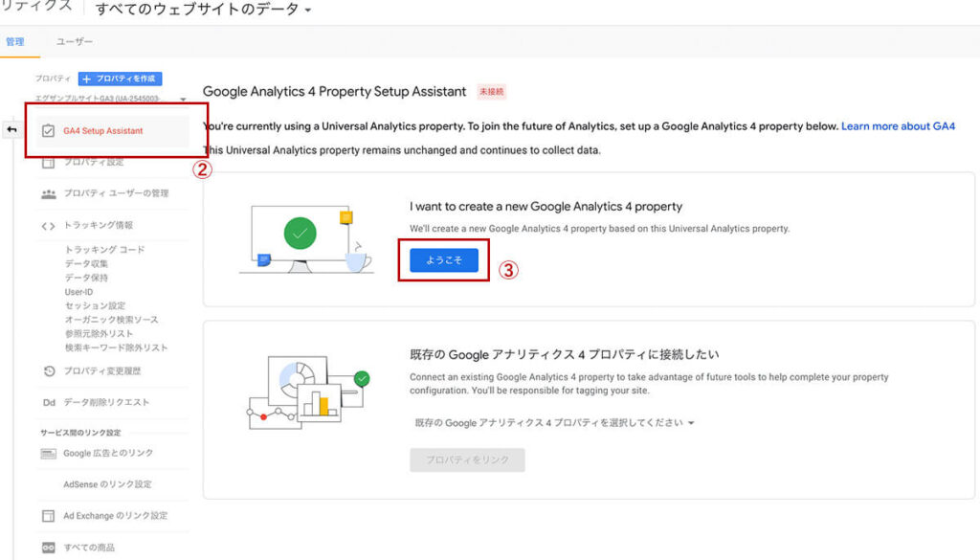Switch to the 管理 tab
This screenshot has width=980, height=560.
[15, 42]
